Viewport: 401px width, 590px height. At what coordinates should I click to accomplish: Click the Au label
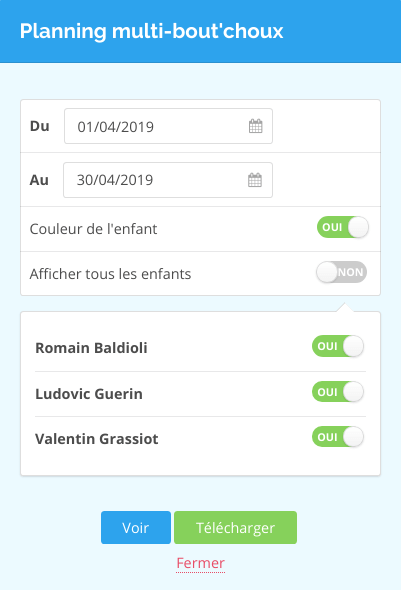(39, 180)
